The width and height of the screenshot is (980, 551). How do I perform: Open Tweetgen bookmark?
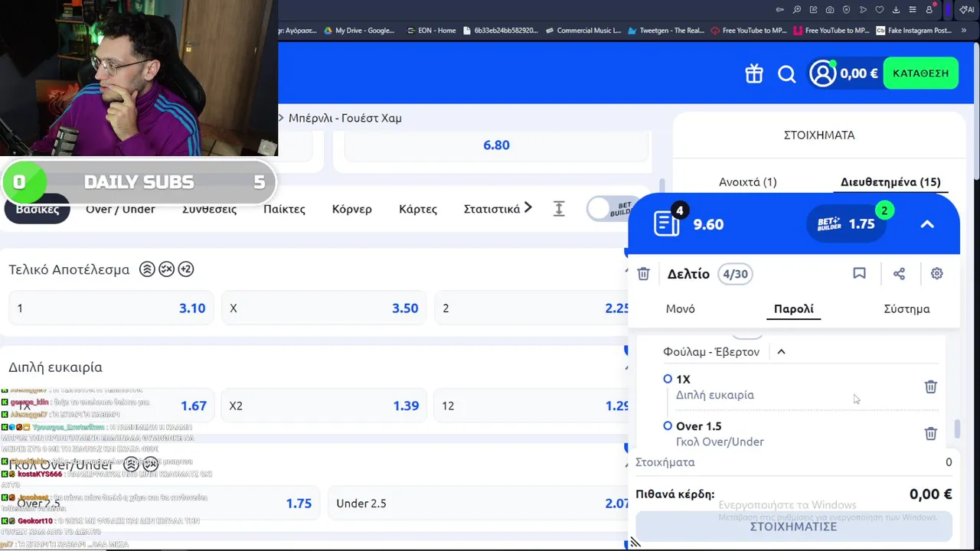click(x=666, y=31)
